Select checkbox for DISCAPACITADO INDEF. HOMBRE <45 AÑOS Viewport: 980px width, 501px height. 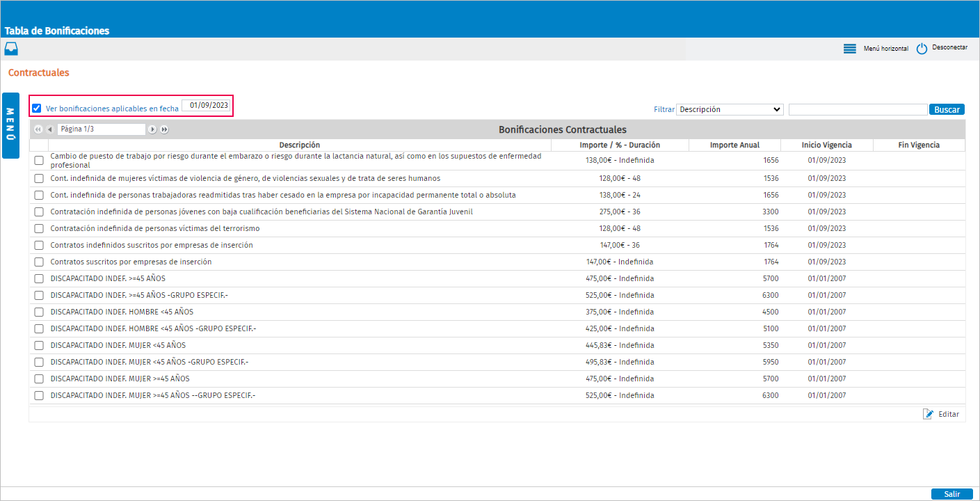click(x=39, y=312)
